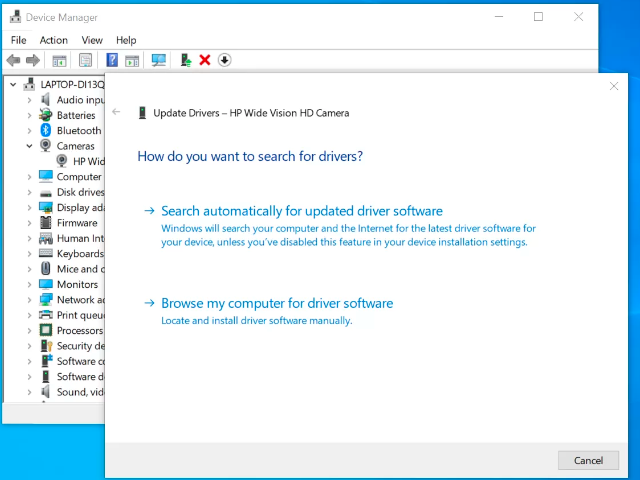Click the down-arrow disable device icon
The width and height of the screenshot is (640, 480).
[x=224, y=60]
